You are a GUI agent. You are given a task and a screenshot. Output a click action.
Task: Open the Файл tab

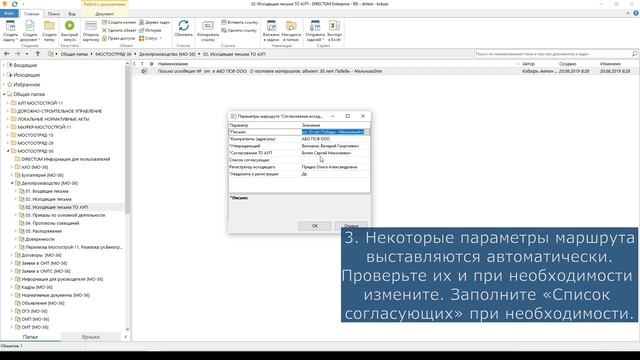(9, 13)
